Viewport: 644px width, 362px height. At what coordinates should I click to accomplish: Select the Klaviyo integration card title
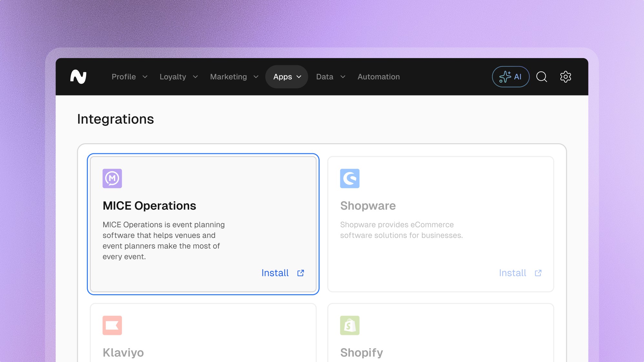coord(123,352)
